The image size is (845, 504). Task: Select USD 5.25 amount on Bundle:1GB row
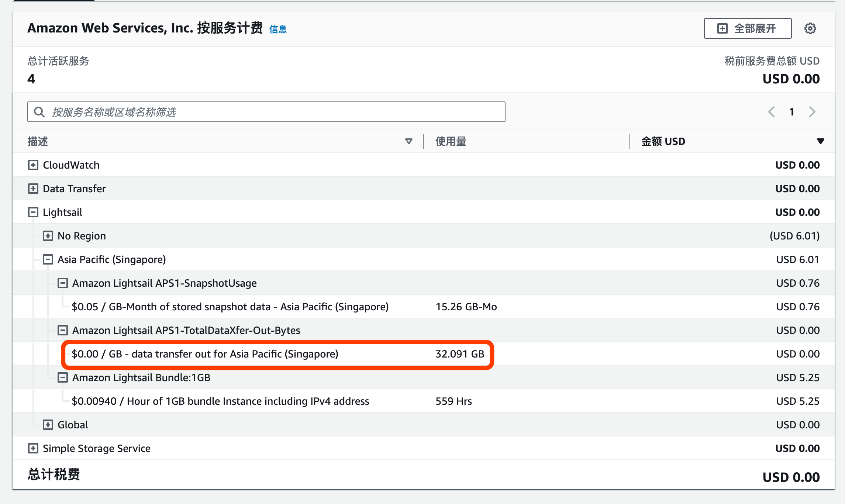(x=798, y=377)
